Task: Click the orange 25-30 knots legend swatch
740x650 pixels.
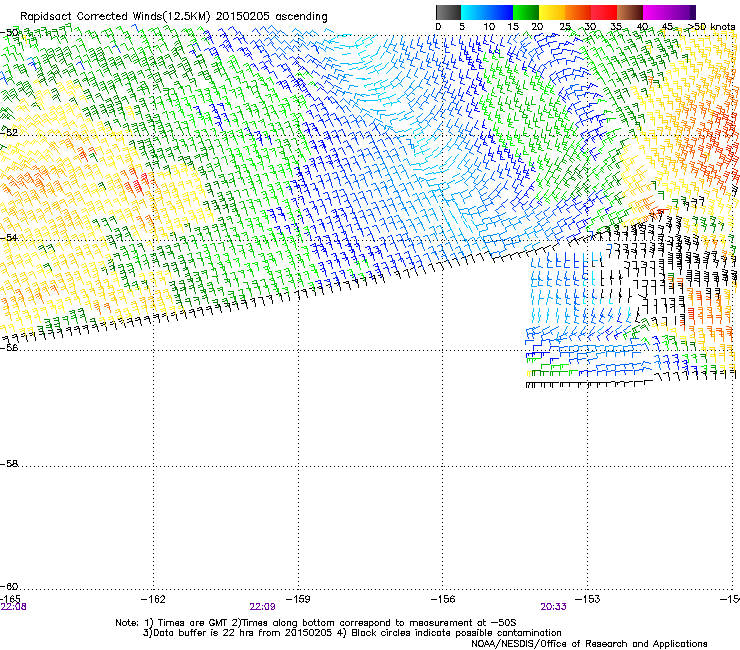Action: tap(578, 12)
